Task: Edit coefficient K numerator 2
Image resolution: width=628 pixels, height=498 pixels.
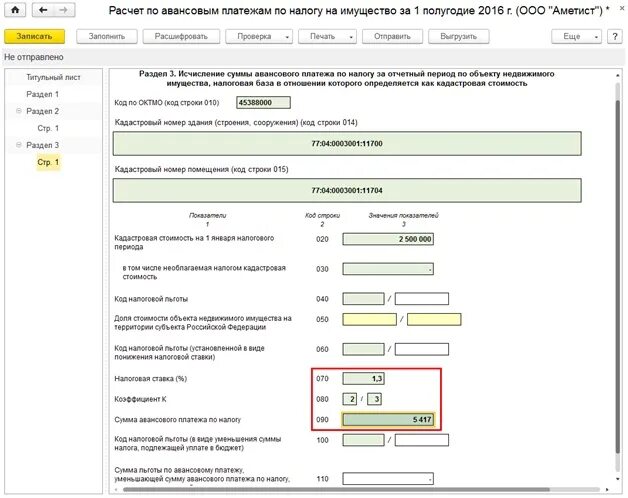Action: pos(350,399)
